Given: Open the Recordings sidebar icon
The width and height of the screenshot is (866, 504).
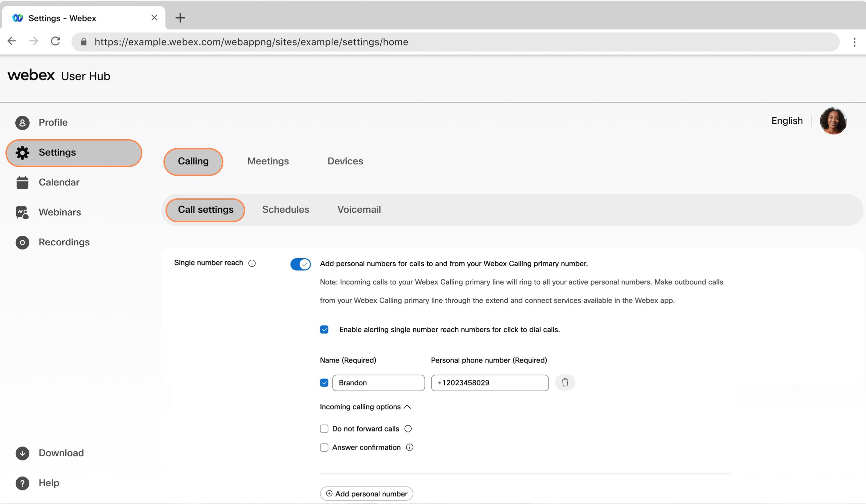Looking at the screenshot, I should point(22,242).
